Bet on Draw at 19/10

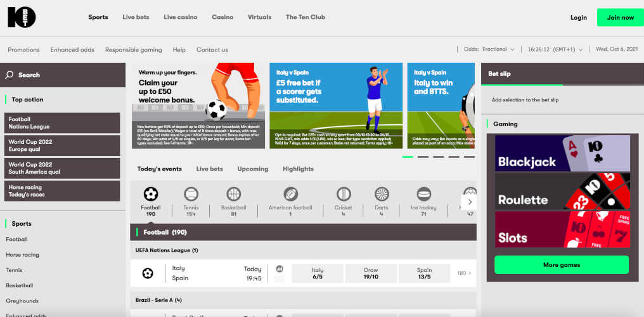pos(371,273)
